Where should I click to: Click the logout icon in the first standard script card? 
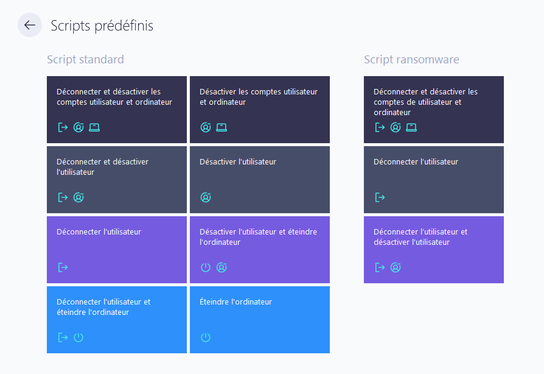pos(62,127)
